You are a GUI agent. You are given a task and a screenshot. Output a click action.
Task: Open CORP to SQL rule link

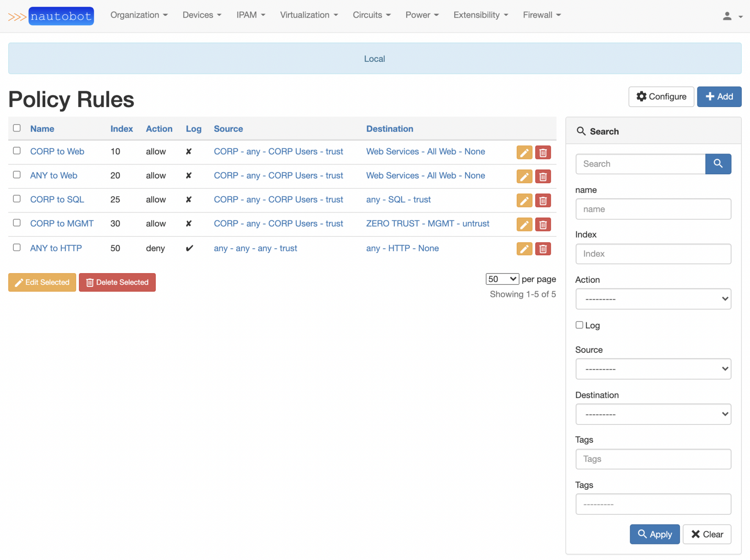(57, 200)
